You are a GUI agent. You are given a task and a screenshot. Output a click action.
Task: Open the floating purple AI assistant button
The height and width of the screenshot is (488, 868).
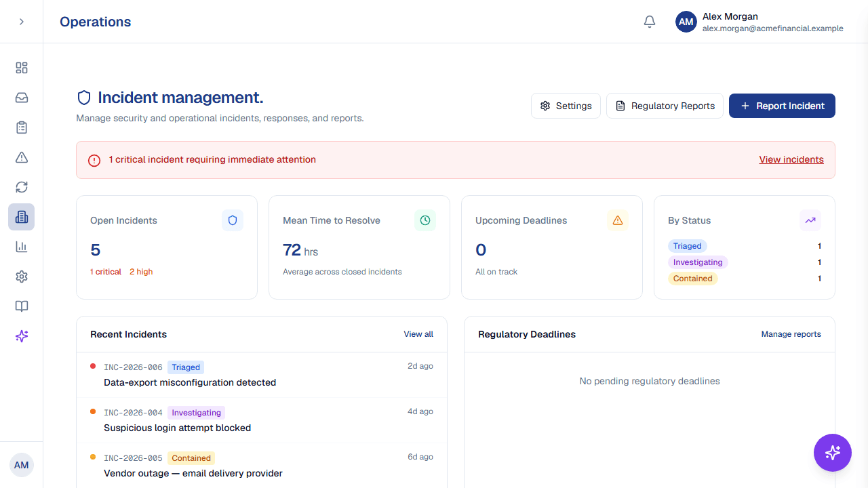tap(833, 453)
